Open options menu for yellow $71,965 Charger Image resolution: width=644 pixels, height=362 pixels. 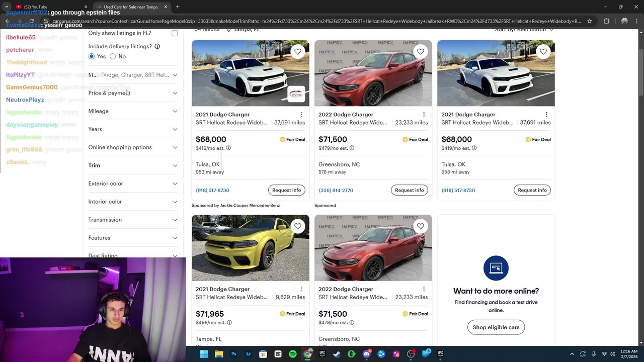click(301, 289)
